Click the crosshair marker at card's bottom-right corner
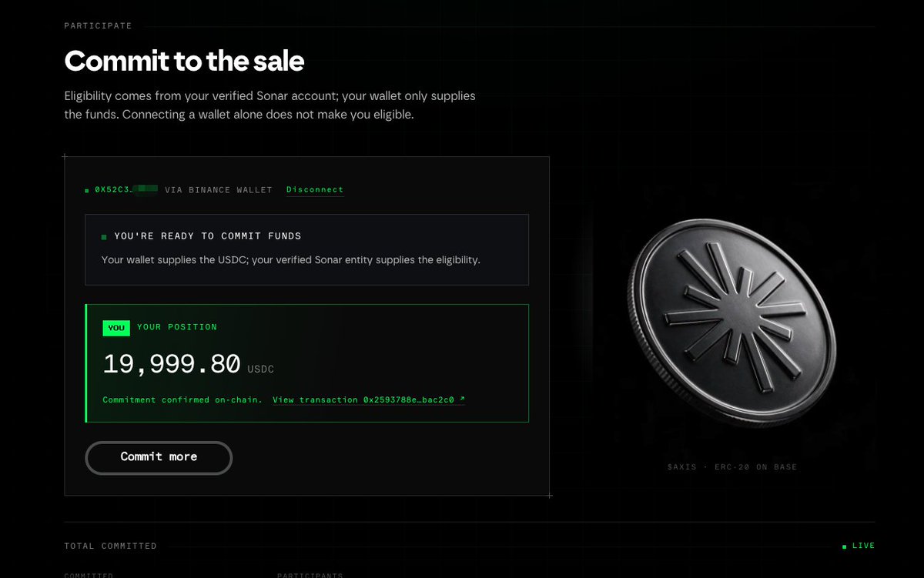924x578 pixels. (549, 496)
